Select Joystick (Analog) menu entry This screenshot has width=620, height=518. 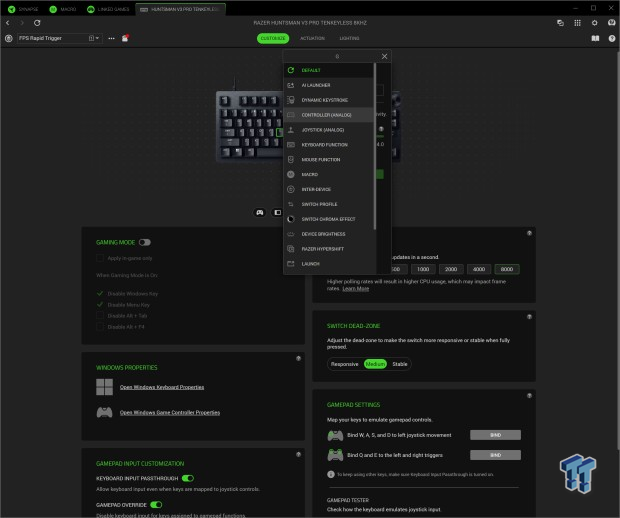[329, 130]
